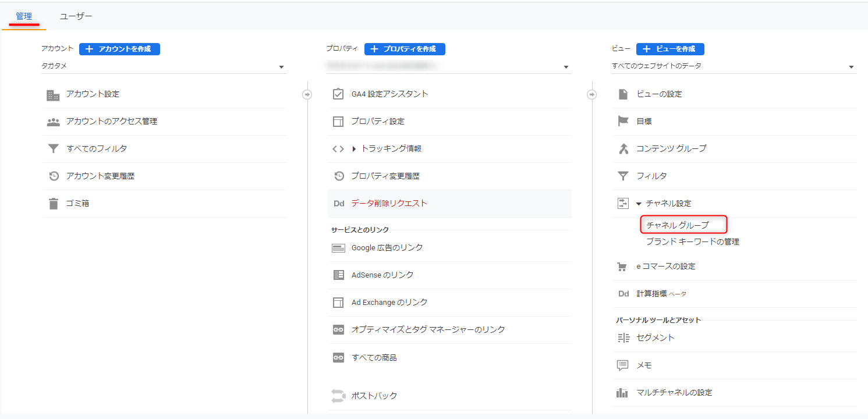Open ポストバック text link
This screenshot has height=419, width=868.
pos(374,395)
